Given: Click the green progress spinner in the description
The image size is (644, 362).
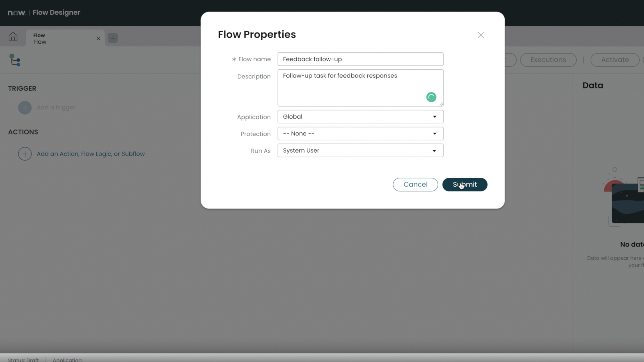Looking at the screenshot, I should [431, 97].
